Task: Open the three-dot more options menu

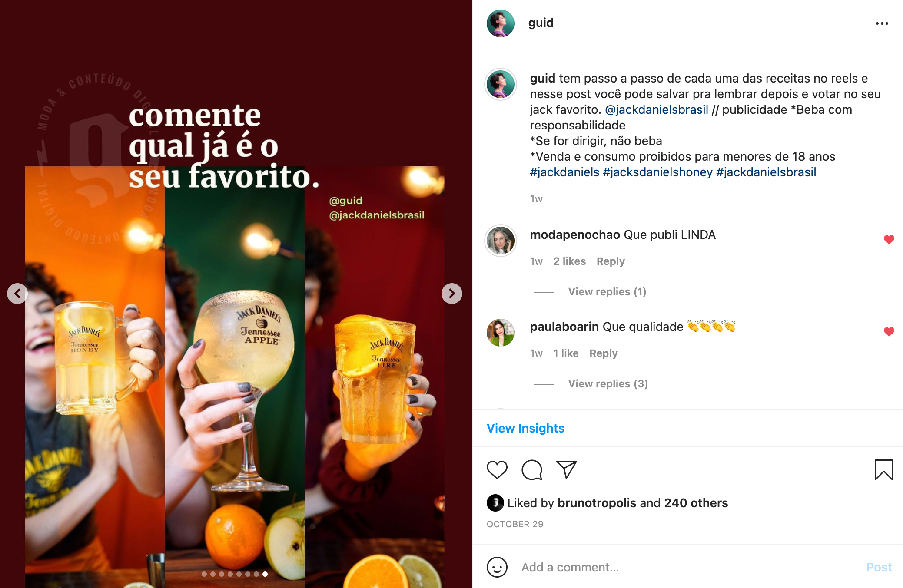Action: coord(882,23)
